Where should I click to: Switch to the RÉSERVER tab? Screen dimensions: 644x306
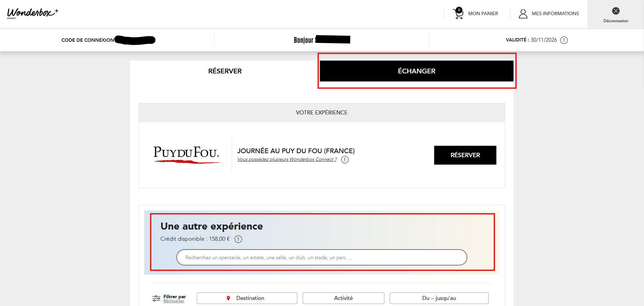click(x=225, y=71)
